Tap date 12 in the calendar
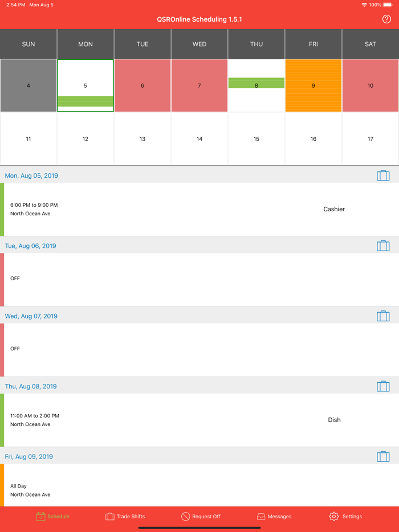 click(x=85, y=138)
